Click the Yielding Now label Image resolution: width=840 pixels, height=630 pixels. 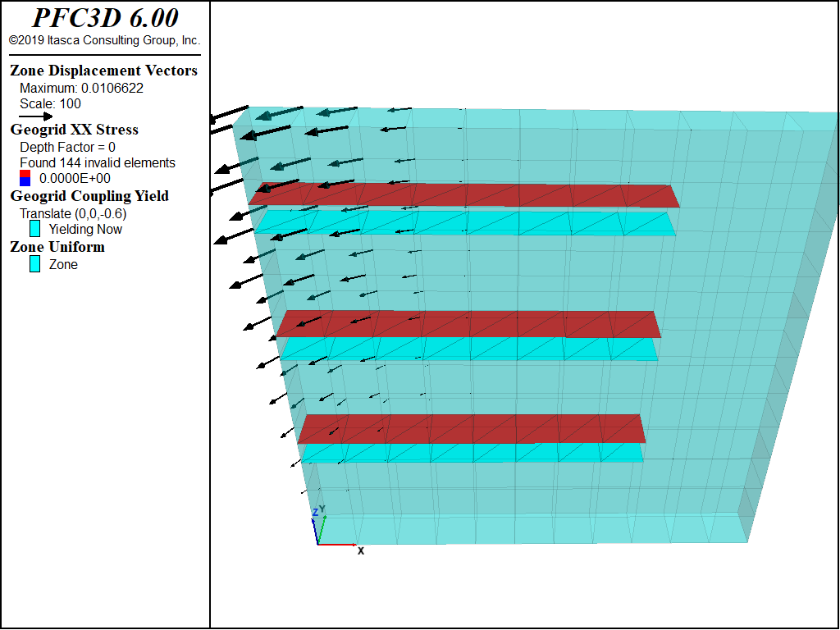(85, 230)
